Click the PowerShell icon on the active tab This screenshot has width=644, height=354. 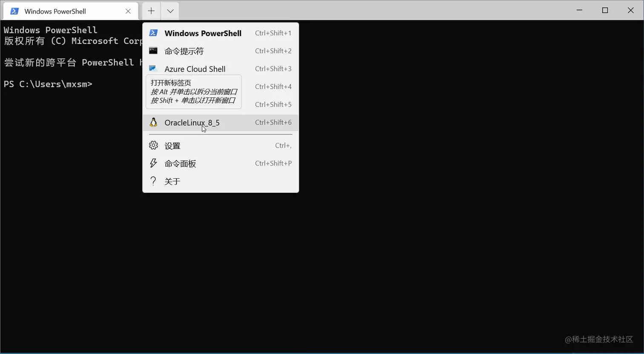coord(14,11)
